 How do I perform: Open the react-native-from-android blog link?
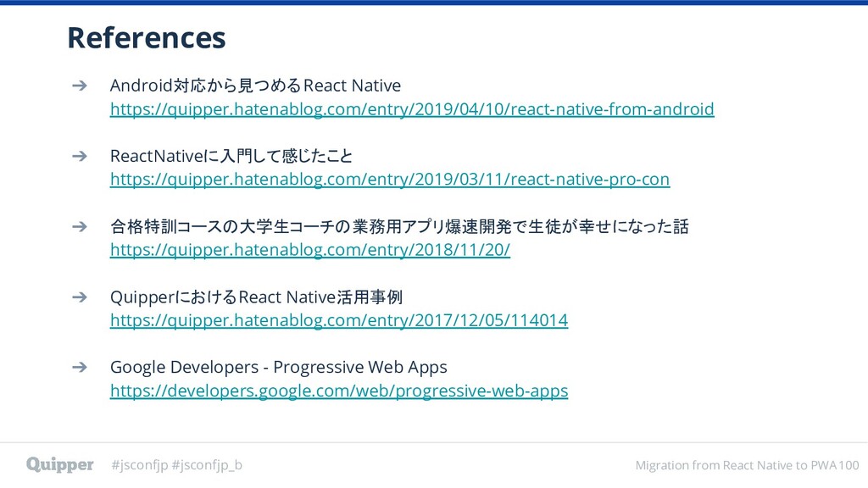(412, 109)
